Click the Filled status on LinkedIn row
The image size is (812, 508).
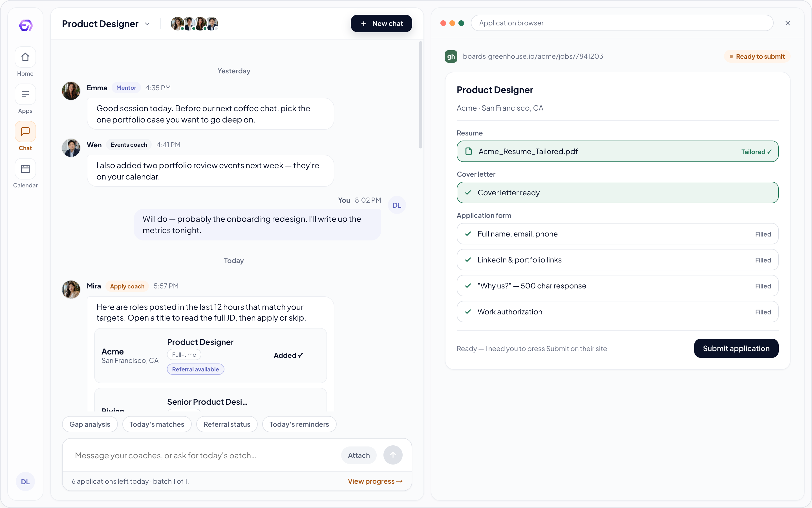(x=763, y=260)
